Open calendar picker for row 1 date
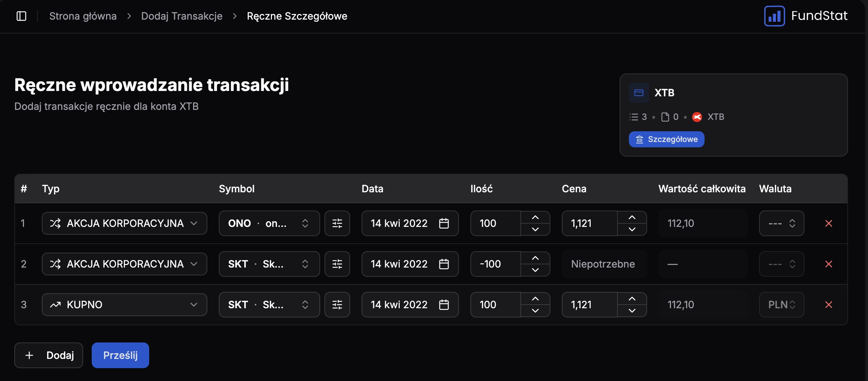The height and width of the screenshot is (381, 868). point(444,223)
